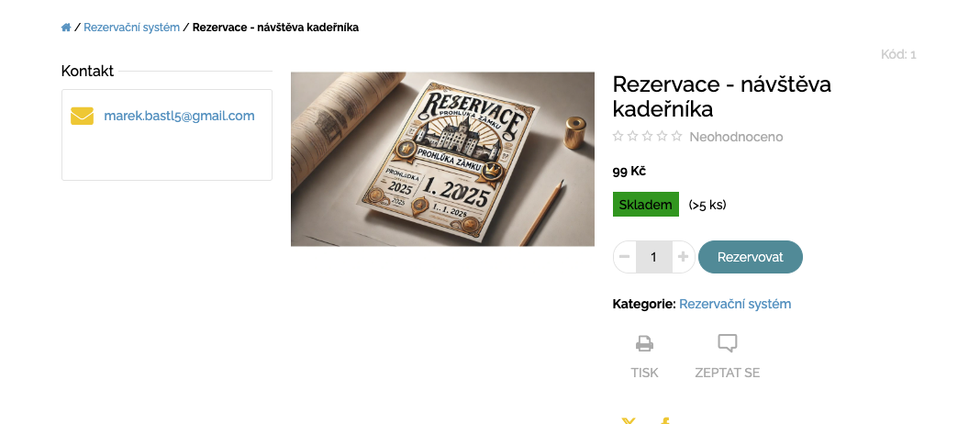Screen dimensions: 980x424
Task: Select the second rating star
Action: (x=632, y=137)
